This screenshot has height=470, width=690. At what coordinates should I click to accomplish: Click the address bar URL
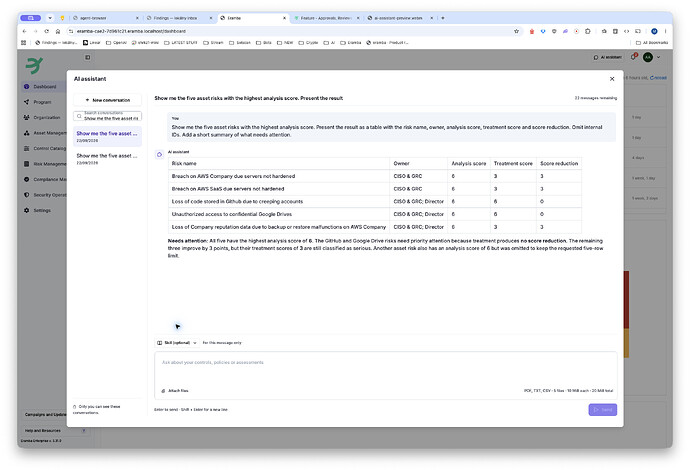point(131,31)
